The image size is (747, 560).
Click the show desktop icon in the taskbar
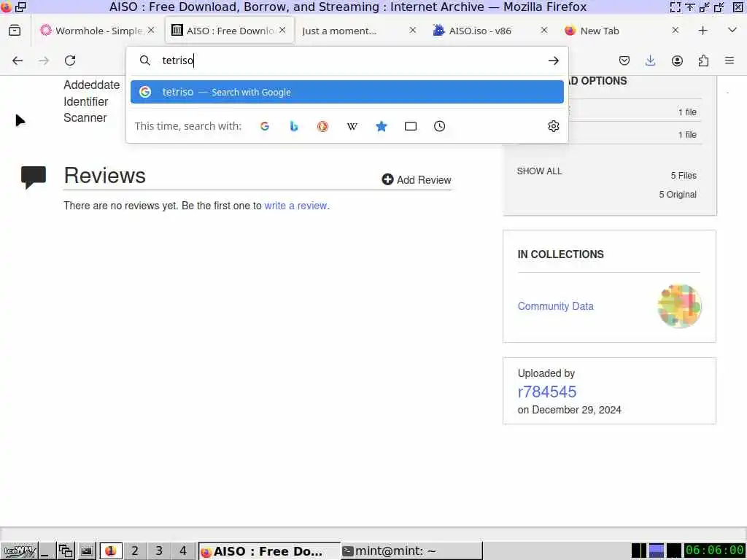pos(47,551)
